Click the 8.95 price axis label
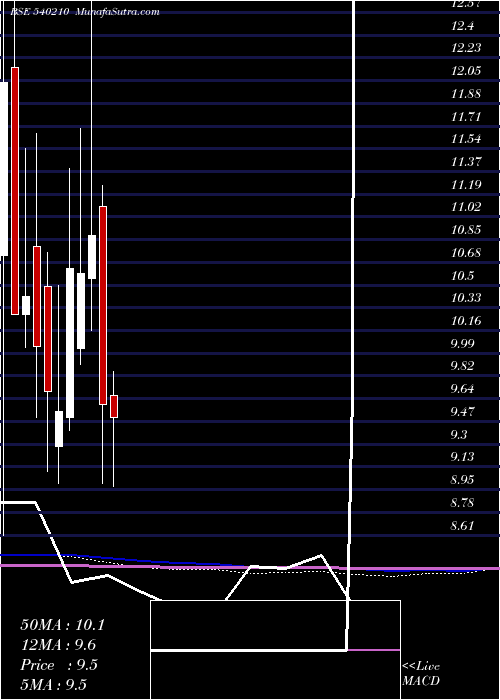The image size is (500, 700). (x=463, y=480)
